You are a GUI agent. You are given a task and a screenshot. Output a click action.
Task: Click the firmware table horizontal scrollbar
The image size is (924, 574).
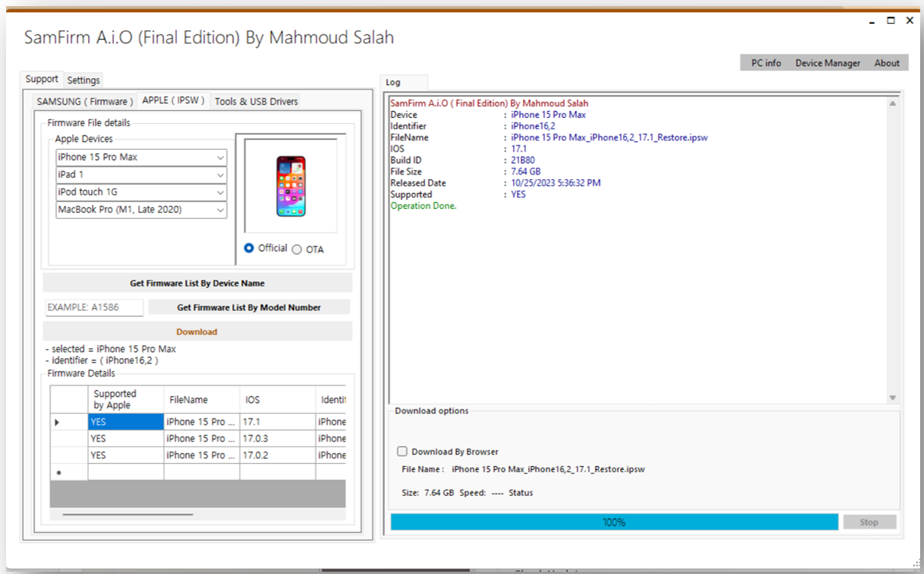[x=128, y=514]
